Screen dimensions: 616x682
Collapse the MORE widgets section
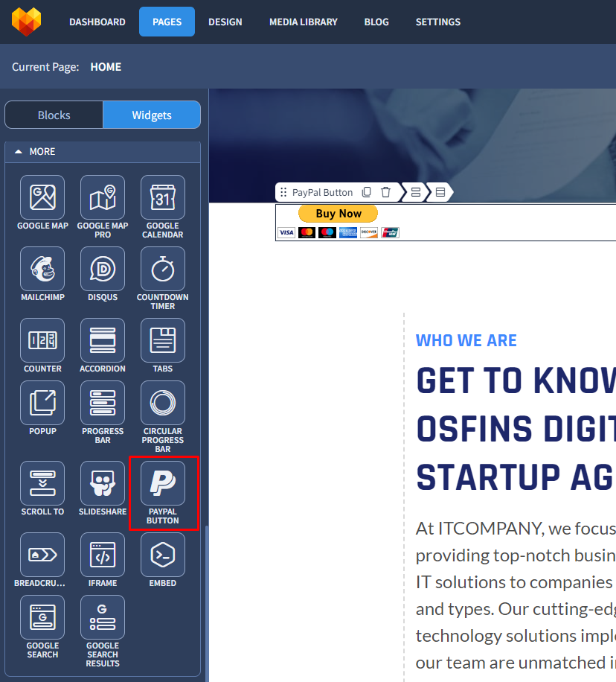103,152
